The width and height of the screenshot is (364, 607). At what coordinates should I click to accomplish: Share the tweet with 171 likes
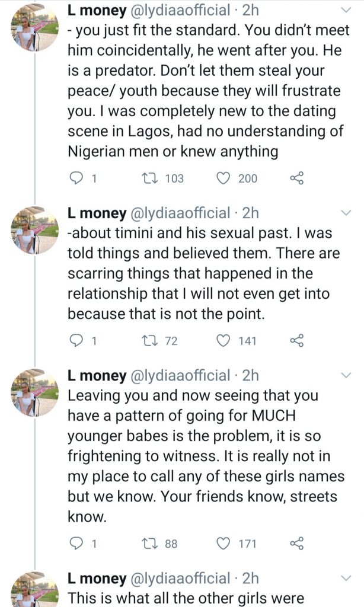pos(296,543)
